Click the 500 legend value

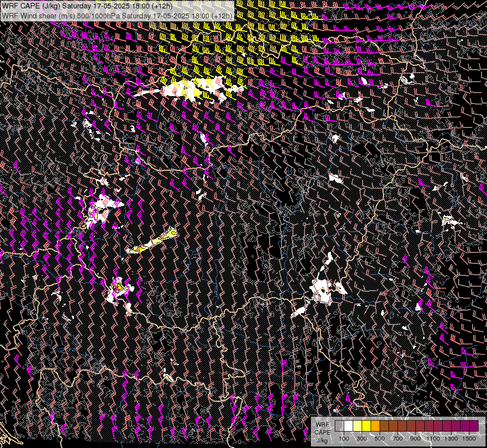point(380,439)
